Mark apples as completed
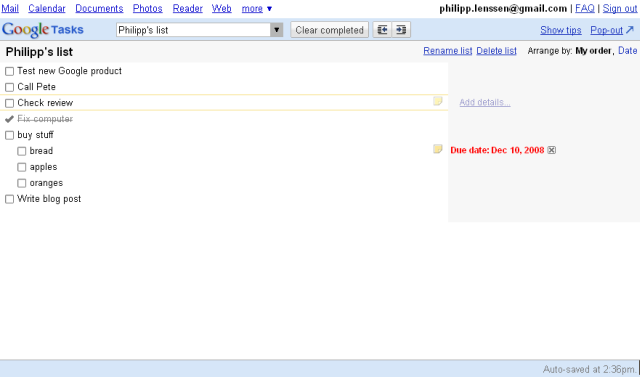The image size is (640, 377). [22, 167]
